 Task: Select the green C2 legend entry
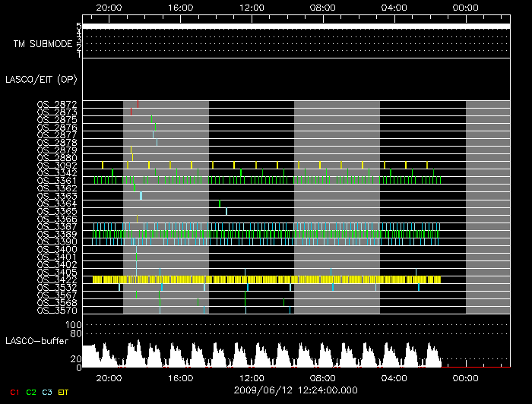(31, 392)
